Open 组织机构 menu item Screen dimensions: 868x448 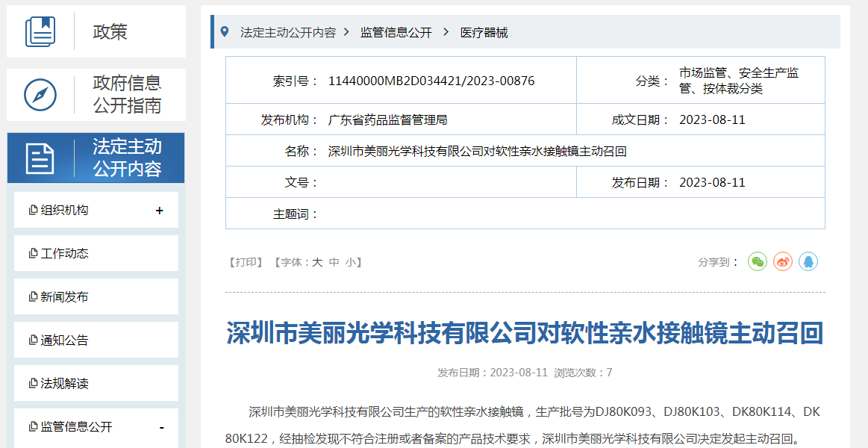[96, 210]
